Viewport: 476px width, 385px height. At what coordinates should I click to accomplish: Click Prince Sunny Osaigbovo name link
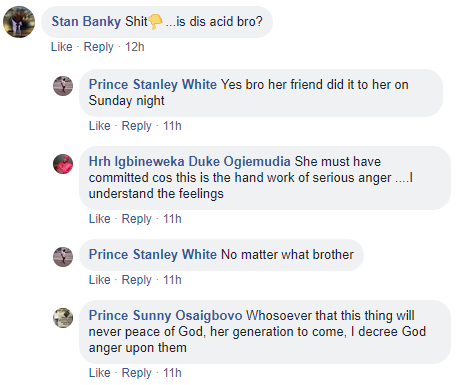click(165, 315)
